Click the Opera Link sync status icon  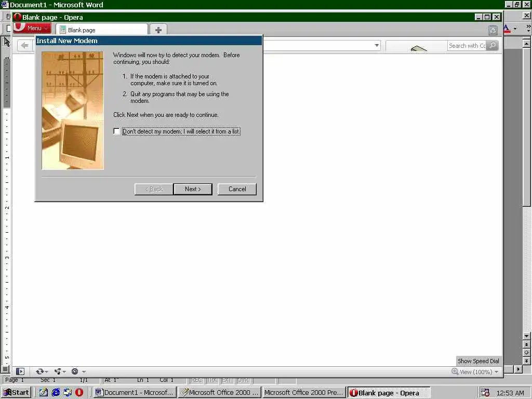point(39,371)
